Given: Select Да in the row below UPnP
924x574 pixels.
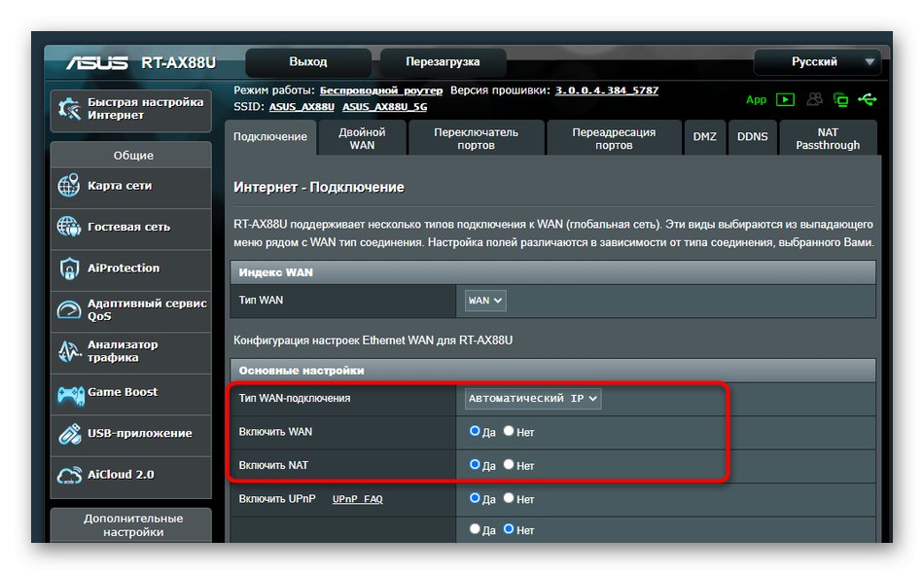Looking at the screenshot, I should point(475,528).
